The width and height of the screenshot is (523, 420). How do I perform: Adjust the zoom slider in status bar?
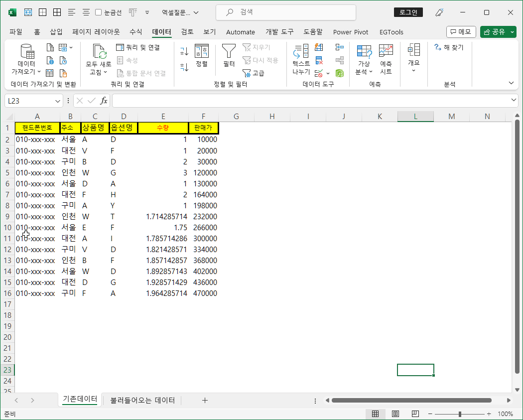[460, 414]
